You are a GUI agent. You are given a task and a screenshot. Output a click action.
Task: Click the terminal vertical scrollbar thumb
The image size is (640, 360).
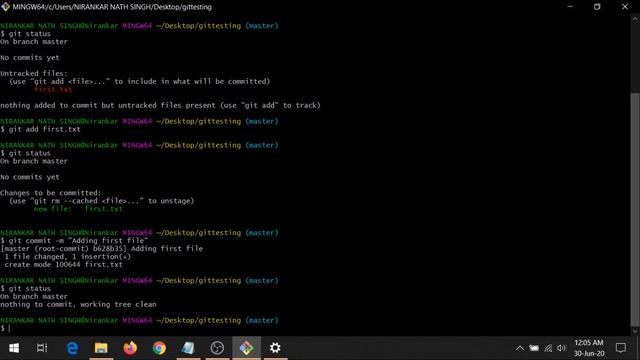635,210
